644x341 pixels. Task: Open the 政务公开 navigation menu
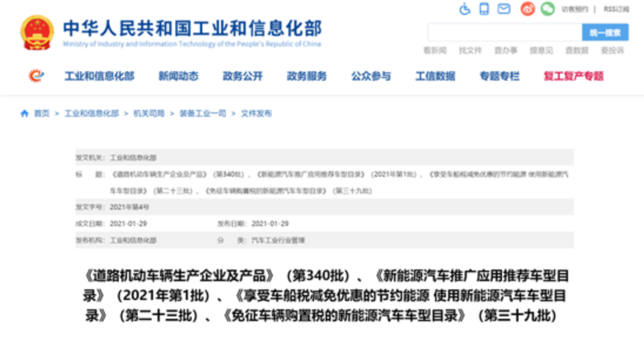(x=242, y=76)
